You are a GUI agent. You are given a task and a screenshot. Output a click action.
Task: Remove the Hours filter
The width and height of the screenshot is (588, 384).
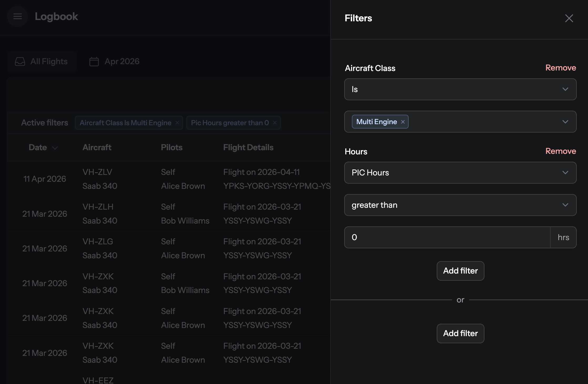click(561, 151)
